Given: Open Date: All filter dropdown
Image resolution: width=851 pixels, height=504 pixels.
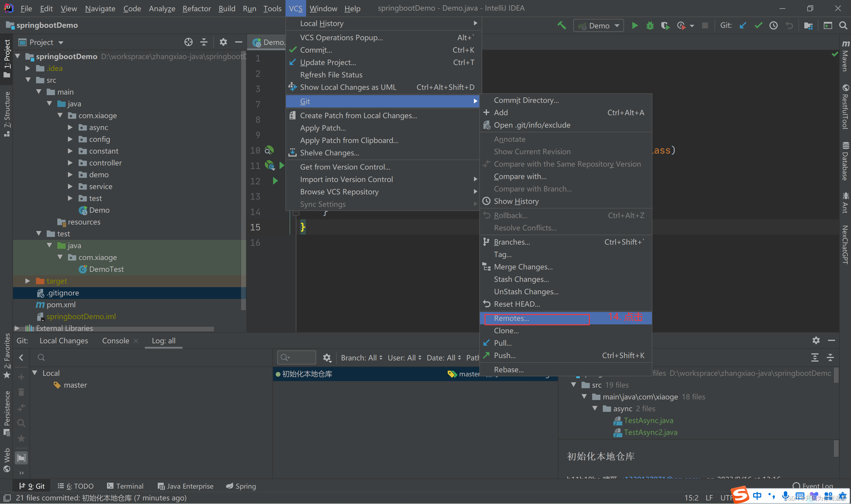Looking at the screenshot, I should click(444, 358).
